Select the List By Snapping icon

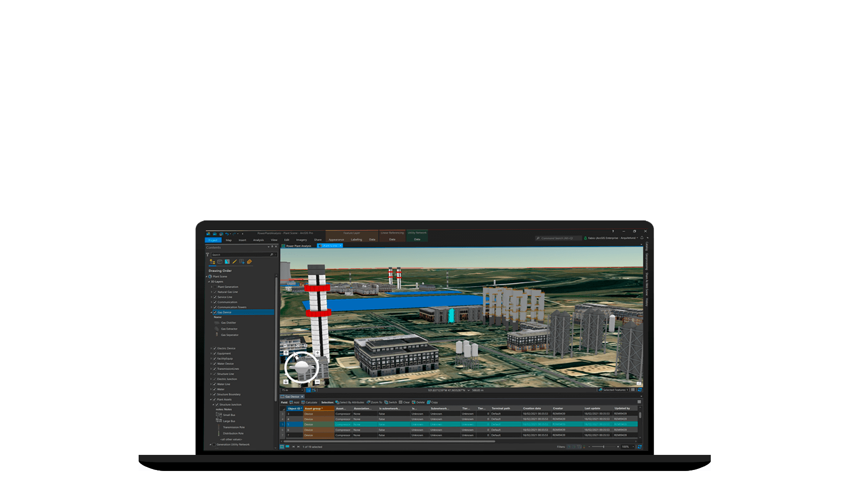[x=242, y=262]
